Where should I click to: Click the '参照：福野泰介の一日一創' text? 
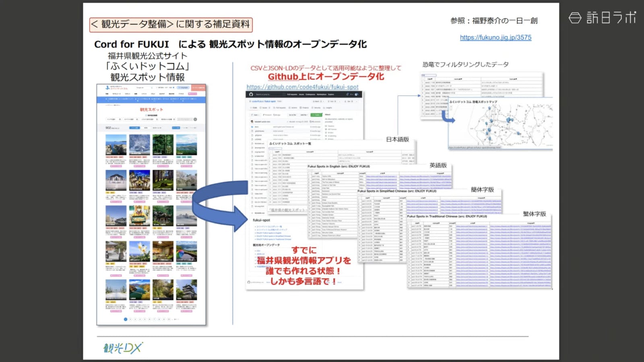point(494,21)
